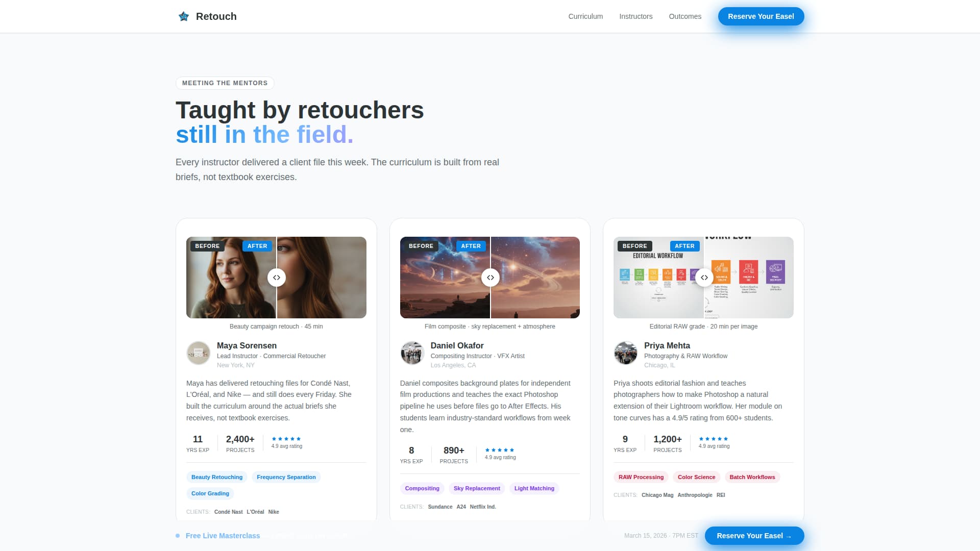Grab the beauty retouch before/after slider handle
This screenshot has width=980, height=551.
point(277,278)
